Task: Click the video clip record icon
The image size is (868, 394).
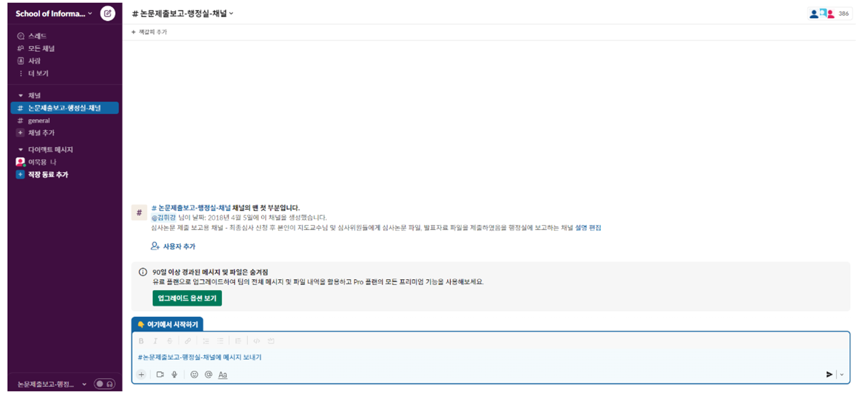Action: (x=160, y=374)
